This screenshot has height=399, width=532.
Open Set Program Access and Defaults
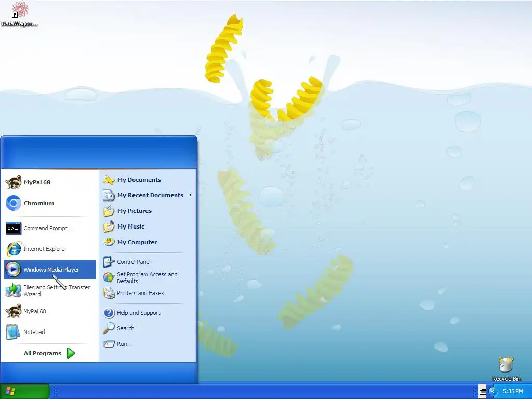(148, 277)
